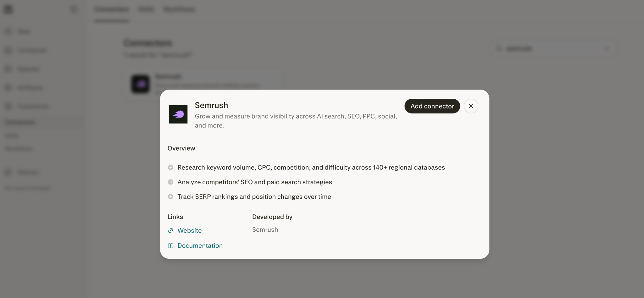Click the chain-link icon beside Website
The height and width of the screenshot is (298, 644).
(170, 230)
